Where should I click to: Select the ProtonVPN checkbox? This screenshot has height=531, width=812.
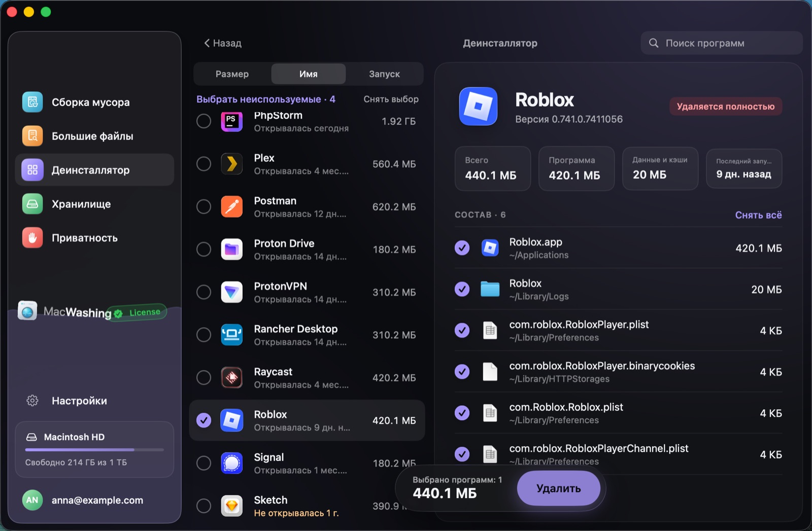coord(204,292)
